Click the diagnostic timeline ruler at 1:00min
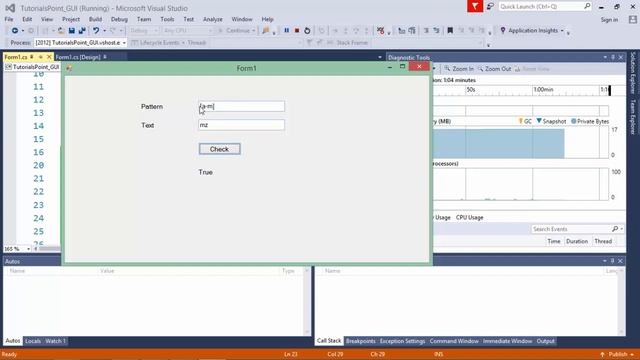The width and height of the screenshot is (640, 360). click(543, 89)
